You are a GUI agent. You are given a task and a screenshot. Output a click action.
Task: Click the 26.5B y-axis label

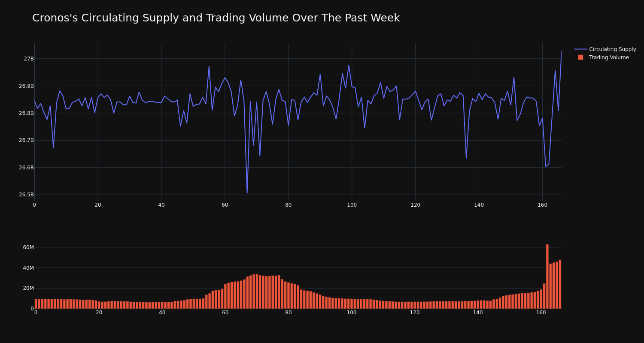(x=26, y=195)
